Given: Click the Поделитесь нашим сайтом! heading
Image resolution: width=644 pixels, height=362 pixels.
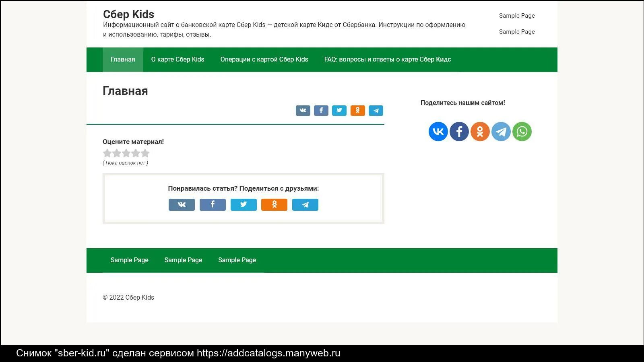Looking at the screenshot, I should coord(463,103).
